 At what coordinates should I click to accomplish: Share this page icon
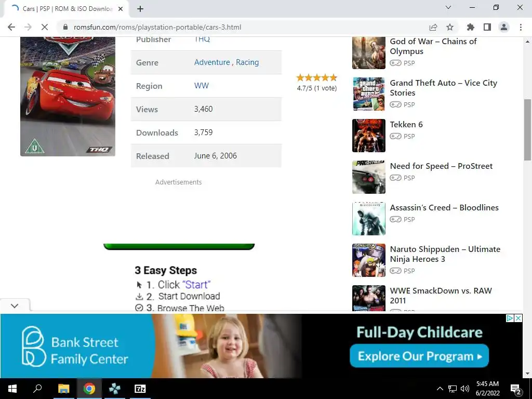(x=433, y=27)
